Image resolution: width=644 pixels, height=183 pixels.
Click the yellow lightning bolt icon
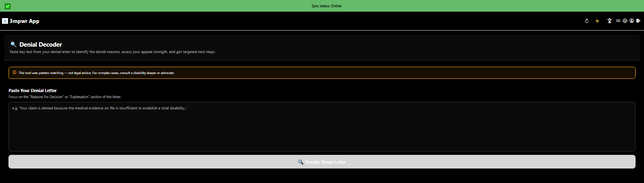point(597,21)
